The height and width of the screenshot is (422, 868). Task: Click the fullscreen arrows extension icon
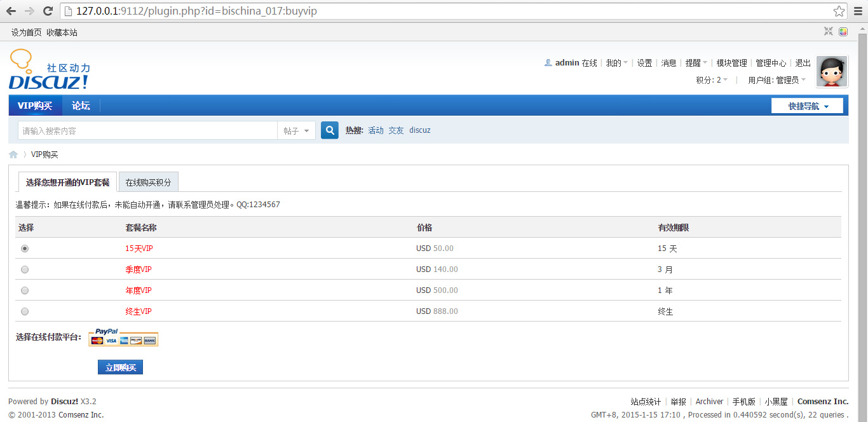[829, 31]
